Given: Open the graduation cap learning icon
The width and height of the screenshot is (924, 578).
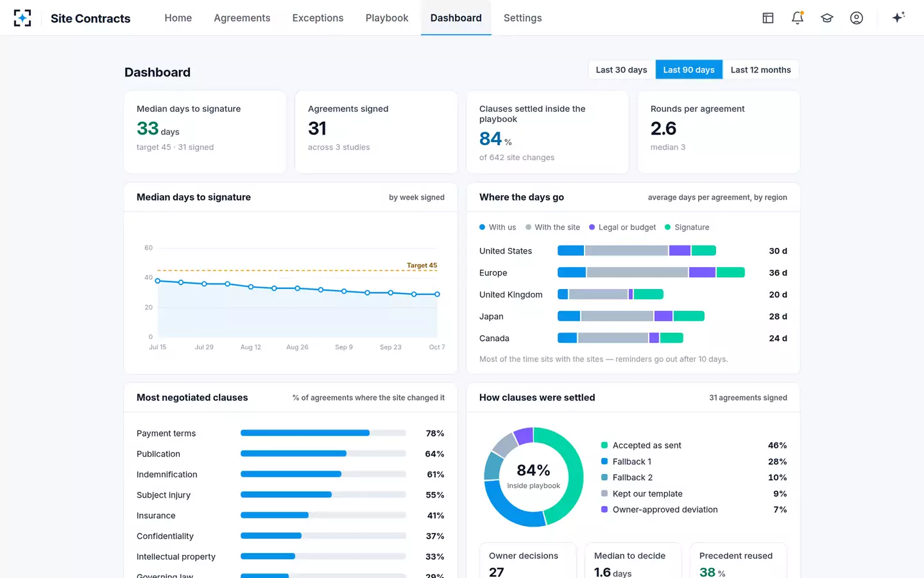Looking at the screenshot, I should click(x=827, y=18).
